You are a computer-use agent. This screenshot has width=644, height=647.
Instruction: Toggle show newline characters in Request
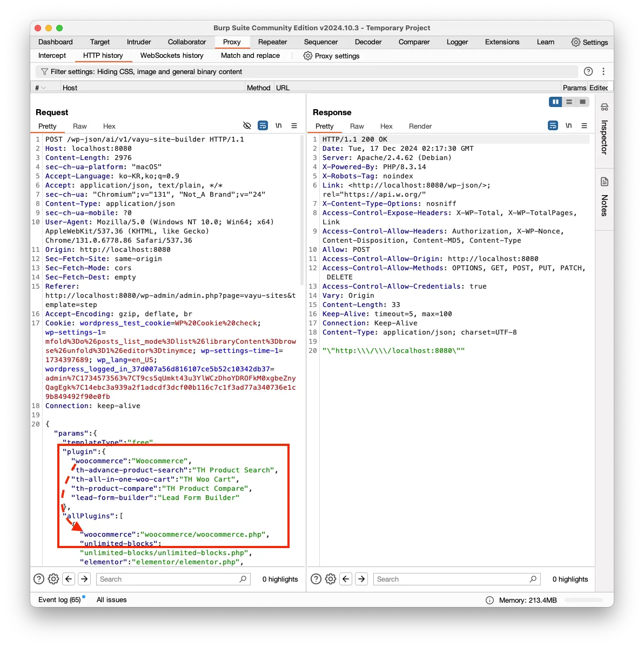pos(278,125)
